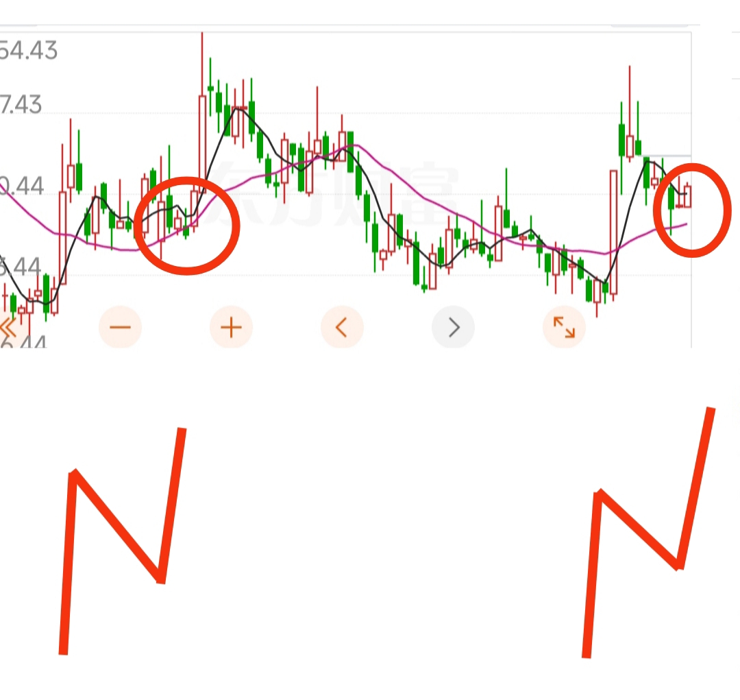Select the left red N-shaped drawing
This screenshot has width=740, height=700.
(122, 541)
